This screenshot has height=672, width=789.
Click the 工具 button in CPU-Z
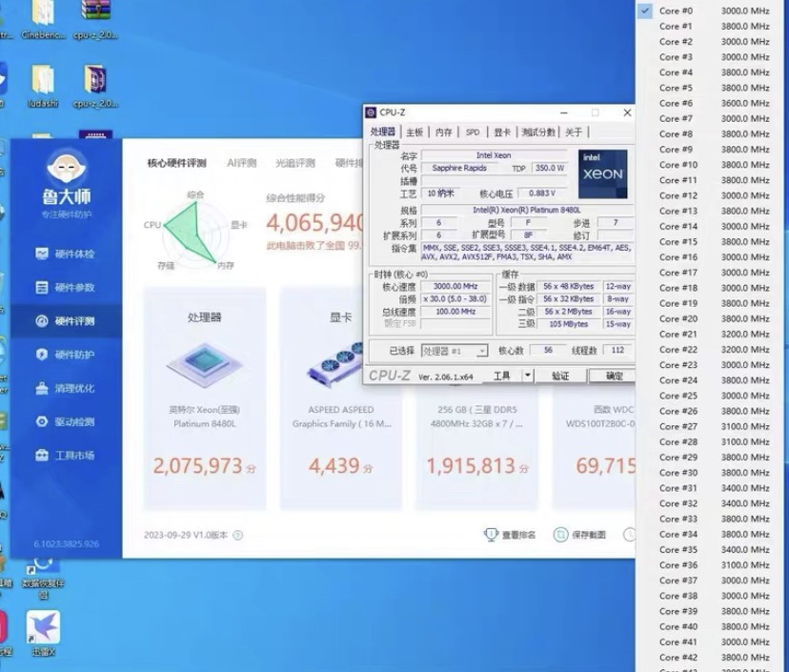(x=501, y=375)
